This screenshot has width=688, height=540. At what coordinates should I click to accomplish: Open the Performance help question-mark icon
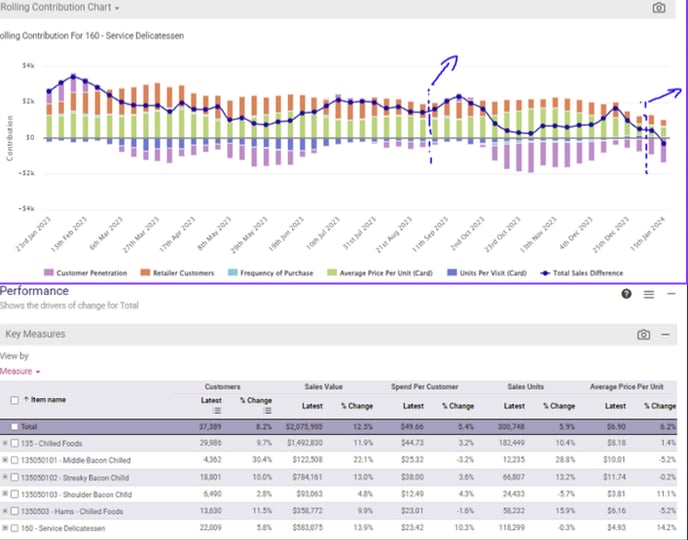tap(626, 294)
